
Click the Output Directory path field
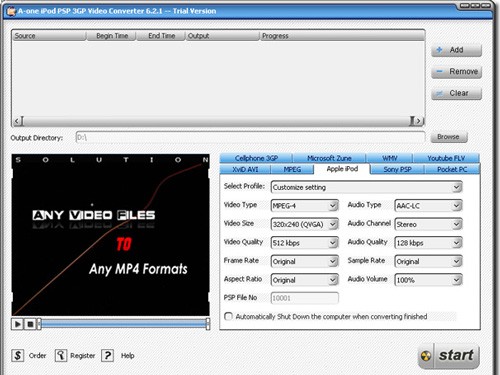[250, 137]
